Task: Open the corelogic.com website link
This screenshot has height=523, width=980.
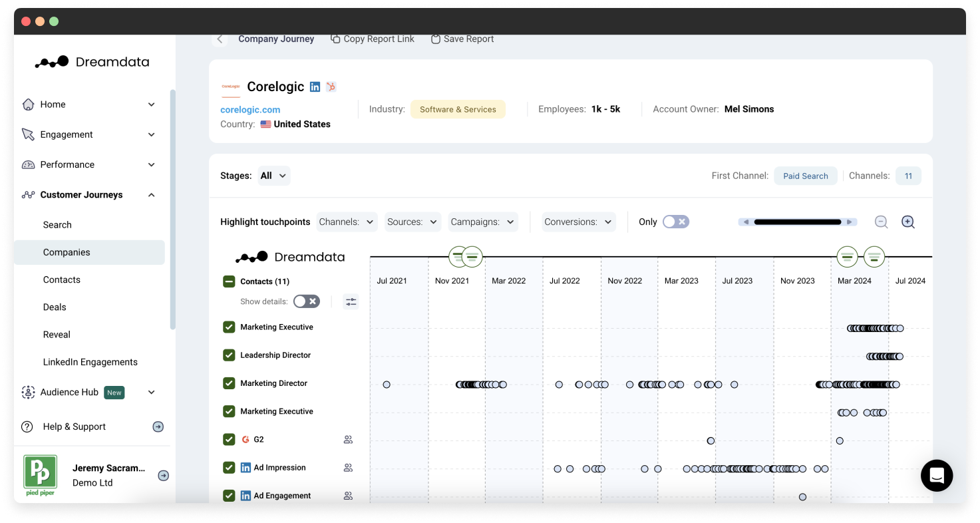Action: (250, 110)
